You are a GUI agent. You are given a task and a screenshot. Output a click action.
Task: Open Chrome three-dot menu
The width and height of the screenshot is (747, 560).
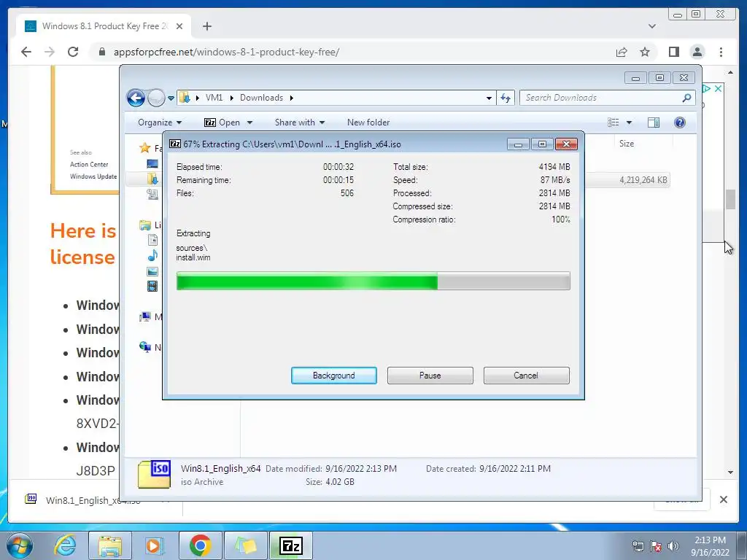click(x=721, y=52)
